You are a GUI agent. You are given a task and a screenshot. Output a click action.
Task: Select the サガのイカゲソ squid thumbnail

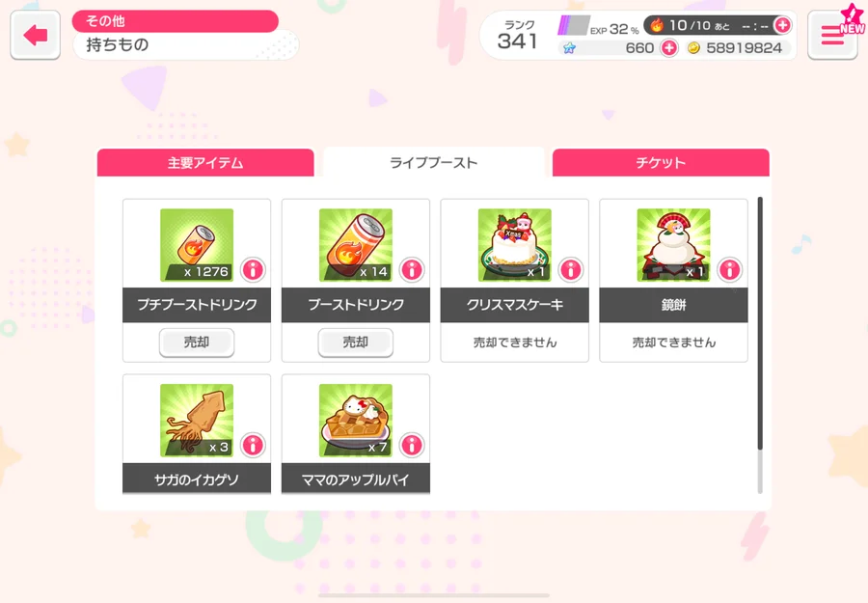pos(197,421)
